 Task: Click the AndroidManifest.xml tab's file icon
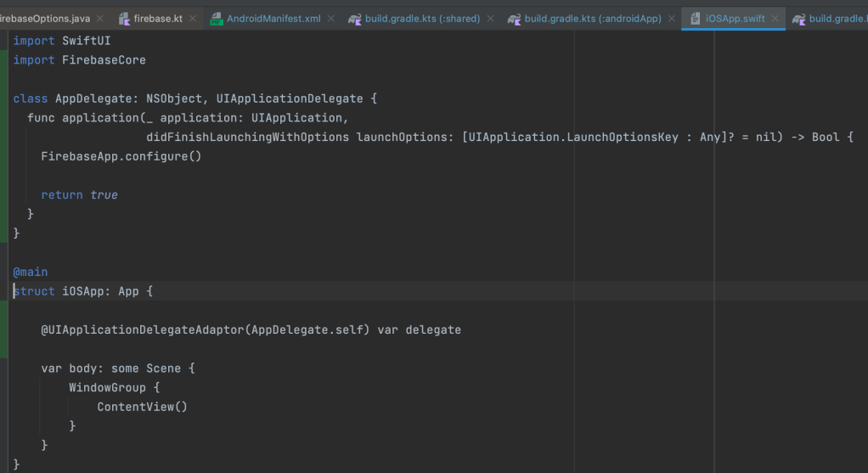[x=217, y=18]
